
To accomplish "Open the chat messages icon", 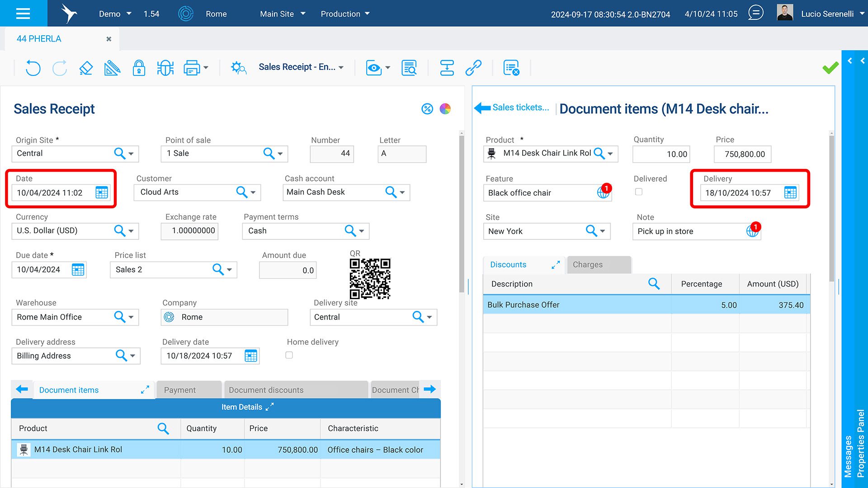I will [x=755, y=13].
